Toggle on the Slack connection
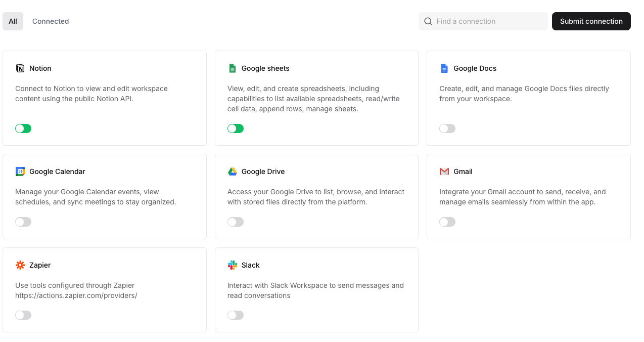 (236, 315)
